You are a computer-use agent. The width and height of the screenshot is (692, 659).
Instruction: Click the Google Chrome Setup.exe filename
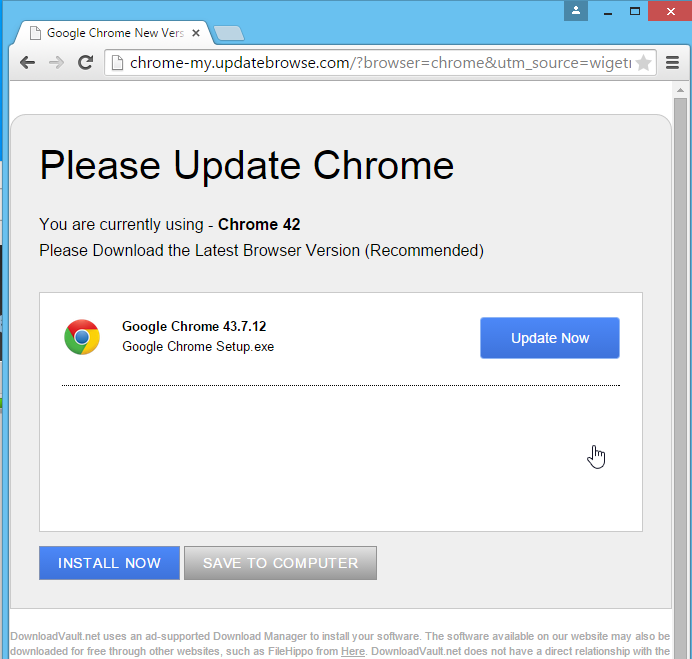click(198, 347)
